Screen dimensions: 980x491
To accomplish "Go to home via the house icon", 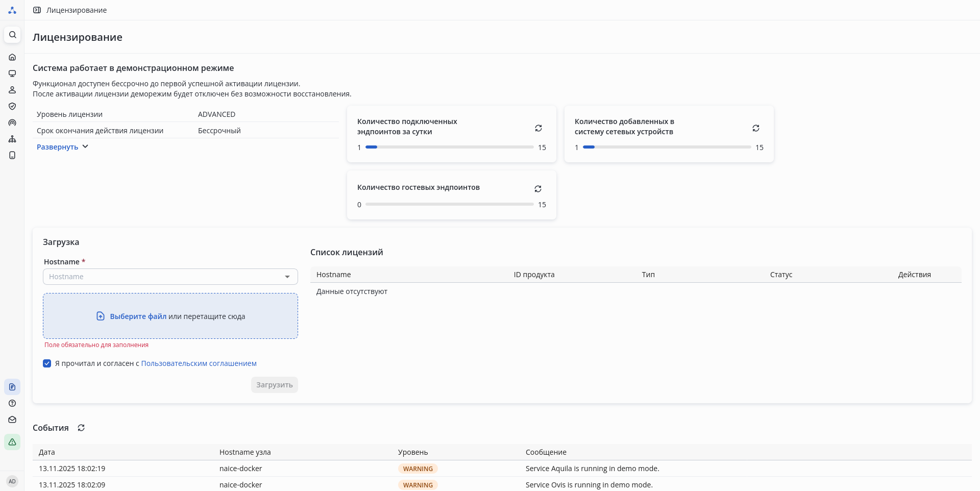I will [x=12, y=57].
